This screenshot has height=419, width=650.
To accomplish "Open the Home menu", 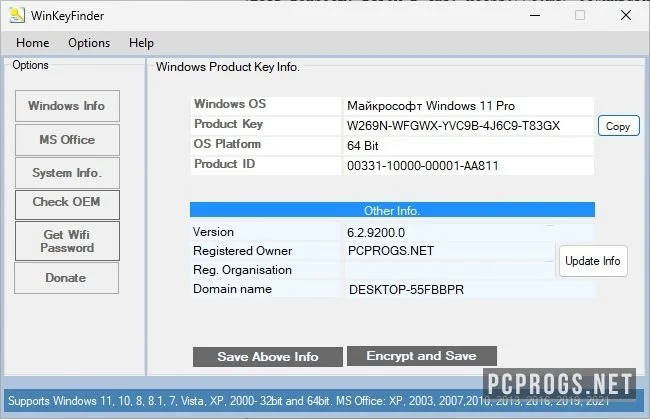I will 33,43.
